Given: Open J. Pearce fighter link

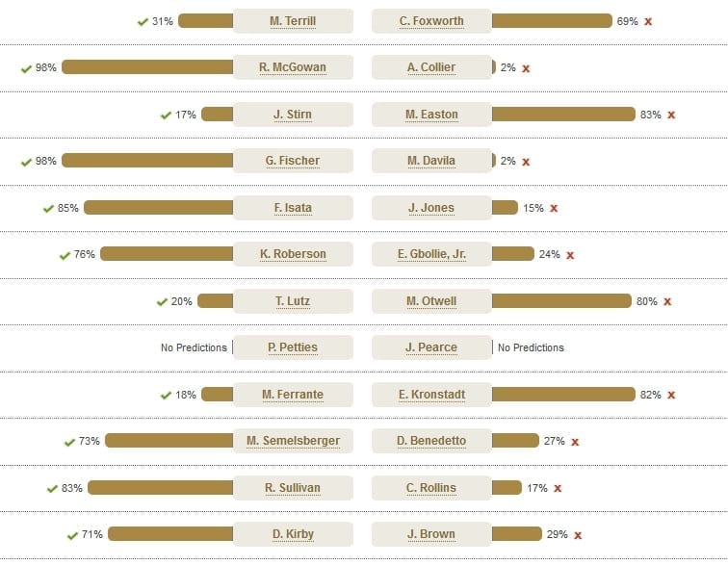Looking at the screenshot, I should (x=431, y=347).
